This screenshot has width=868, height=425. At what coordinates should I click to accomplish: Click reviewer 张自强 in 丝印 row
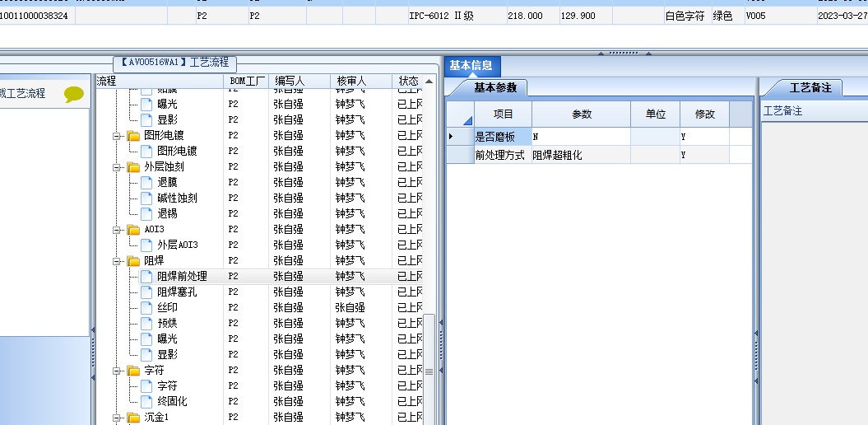tap(350, 307)
